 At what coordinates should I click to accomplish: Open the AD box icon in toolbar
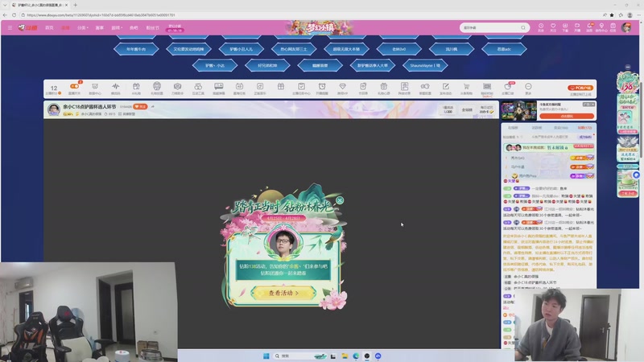click(239, 88)
